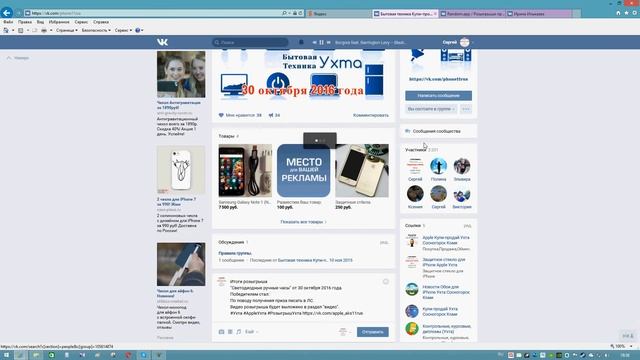Viewport: 640px width, 360px height.
Task: Open browser settings gear icon
Action: click(634, 13)
